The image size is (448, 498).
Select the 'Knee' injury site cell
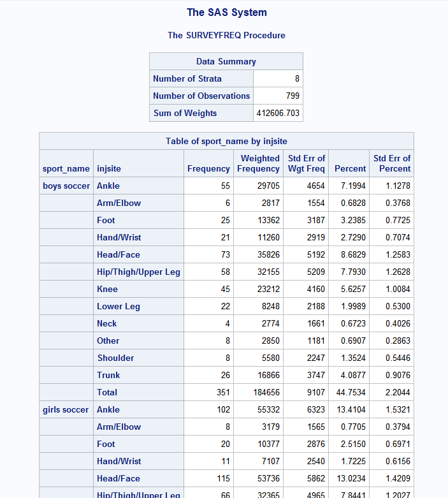tap(107, 289)
